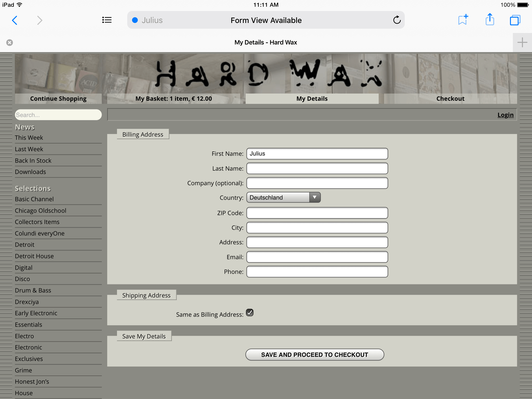Focus the Last Name field
Viewport: 532px width, 399px height.
pyautogui.click(x=317, y=168)
